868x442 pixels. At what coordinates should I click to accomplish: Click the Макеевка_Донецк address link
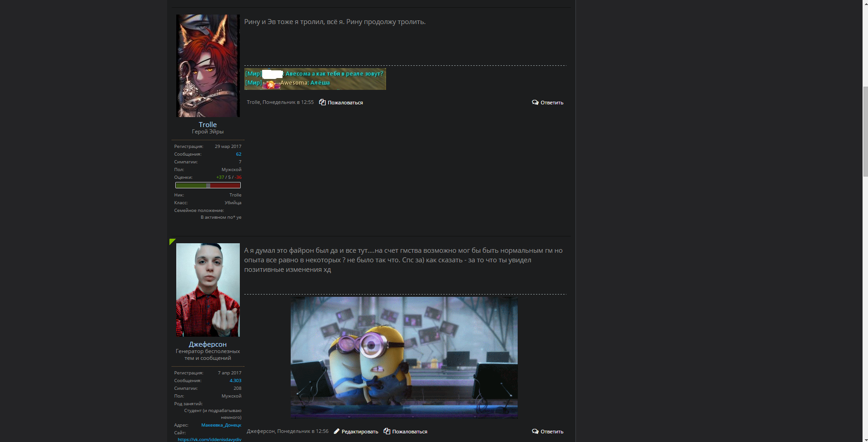click(x=221, y=425)
